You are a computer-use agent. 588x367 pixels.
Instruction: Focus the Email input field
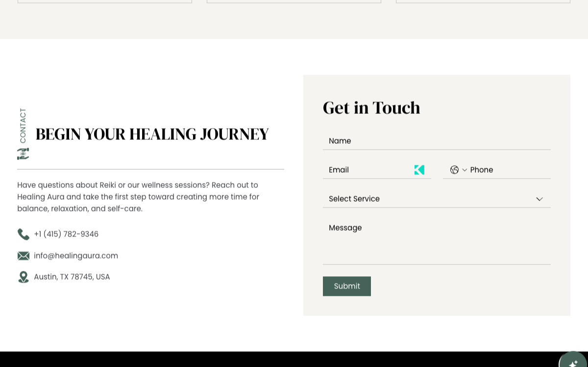pyautogui.click(x=377, y=170)
